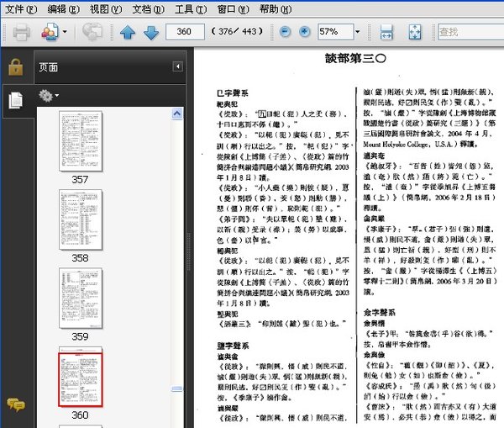Open the 窗口 (Window) menu
This screenshot has width=504, height=428.
pos(233,9)
